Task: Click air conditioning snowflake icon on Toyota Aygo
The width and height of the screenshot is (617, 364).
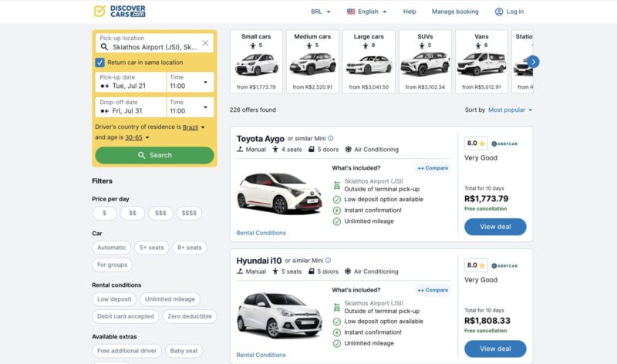Action: (x=349, y=150)
